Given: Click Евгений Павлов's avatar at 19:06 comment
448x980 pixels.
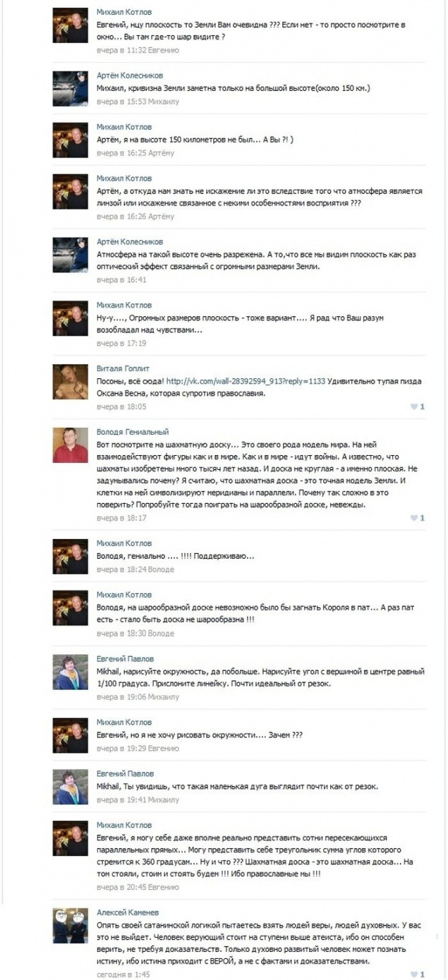Looking at the screenshot, I should pyautogui.click(x=71, y=672).
